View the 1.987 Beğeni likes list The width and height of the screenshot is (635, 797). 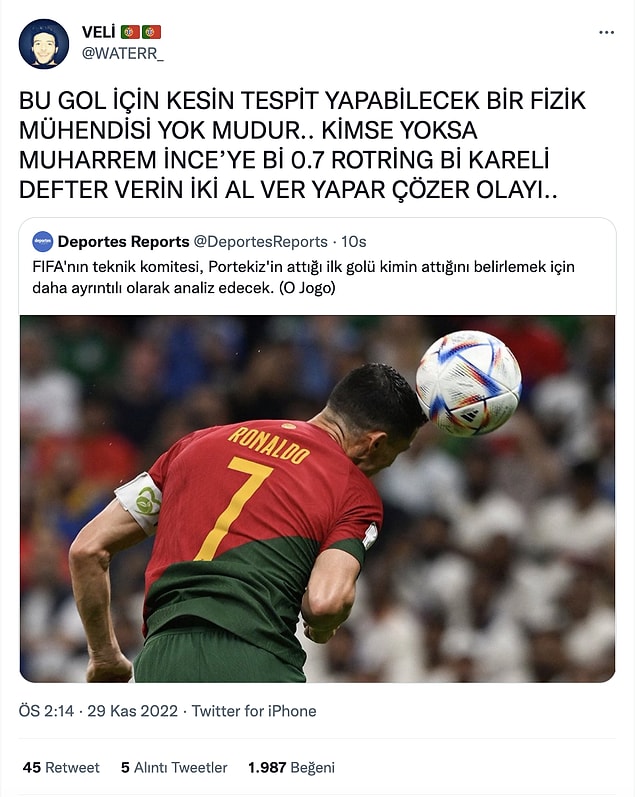coord(291,768)
